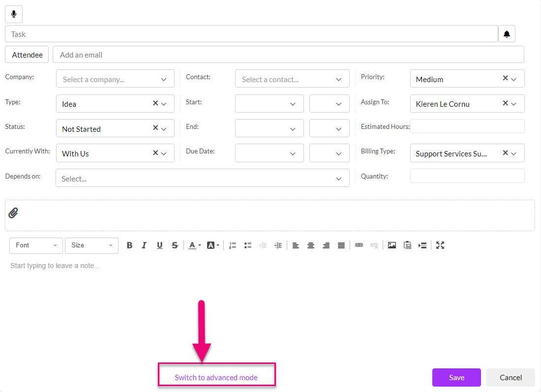The image size is (541, 392).
Task: Open the Depends on dropdown
Action: coord(202,179)
